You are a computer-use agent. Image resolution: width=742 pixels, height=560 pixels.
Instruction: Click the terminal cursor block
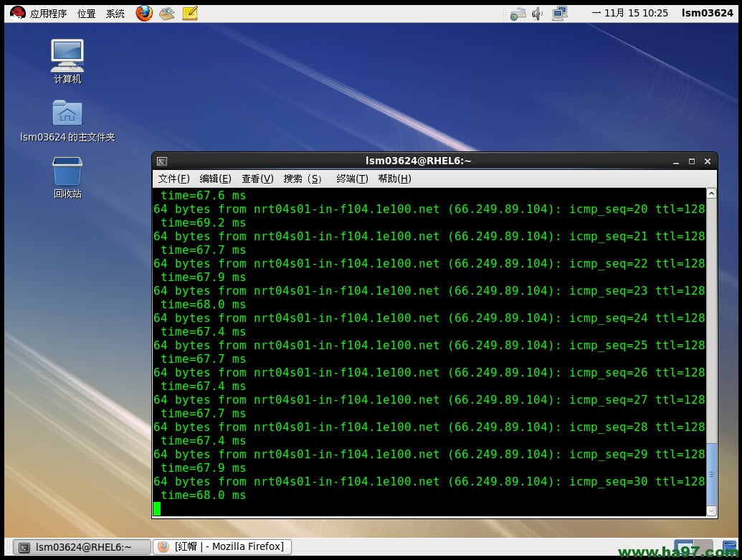click(x=156, y=509)
